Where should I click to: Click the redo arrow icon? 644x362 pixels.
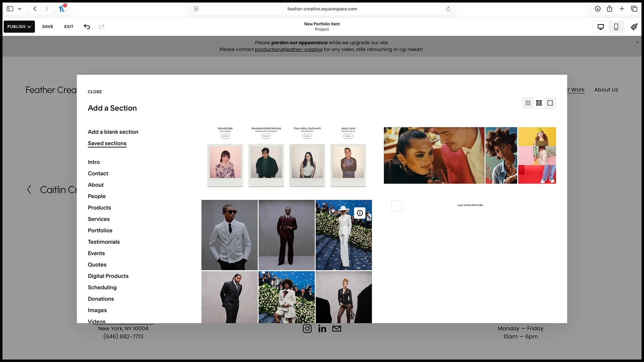point(102,26)
